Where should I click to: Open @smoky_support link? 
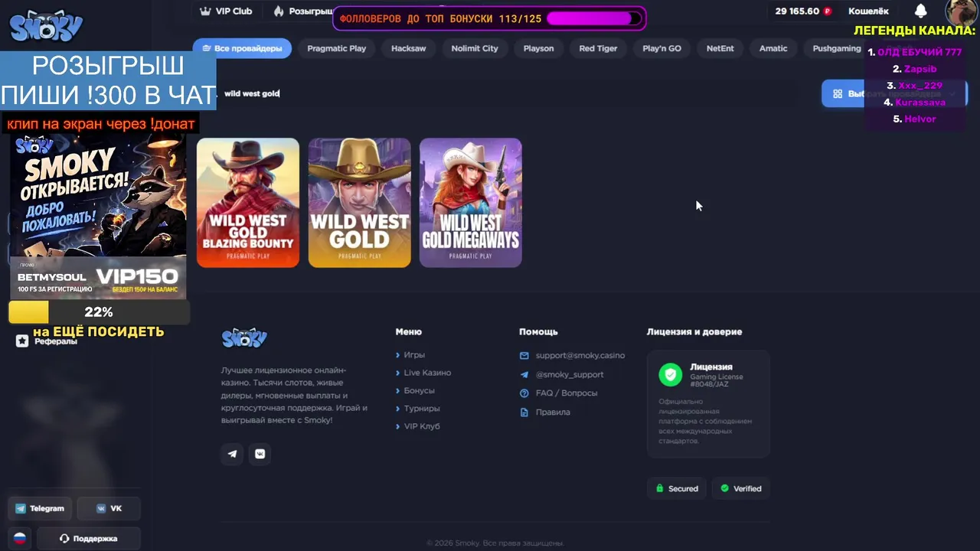point(570,375)
